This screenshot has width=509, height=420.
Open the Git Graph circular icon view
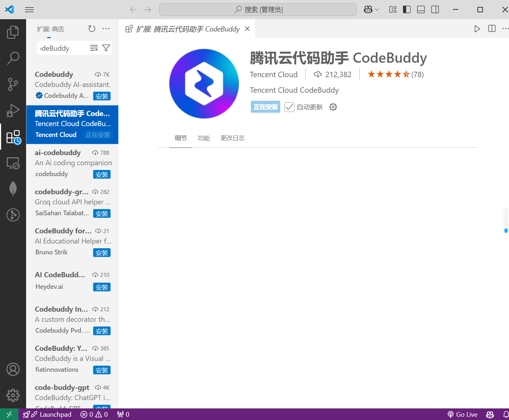pos(13,215)
